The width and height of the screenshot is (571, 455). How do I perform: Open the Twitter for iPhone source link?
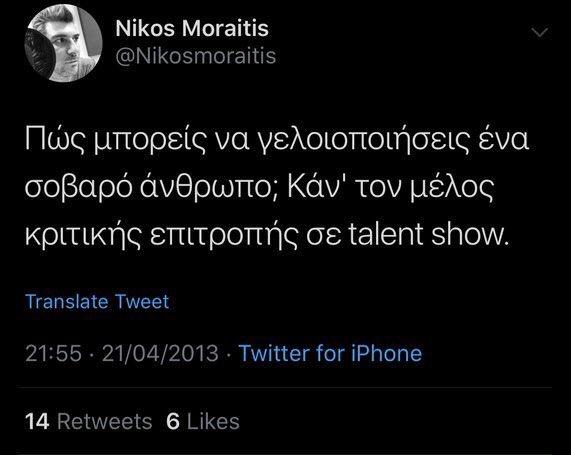point(330,353)
